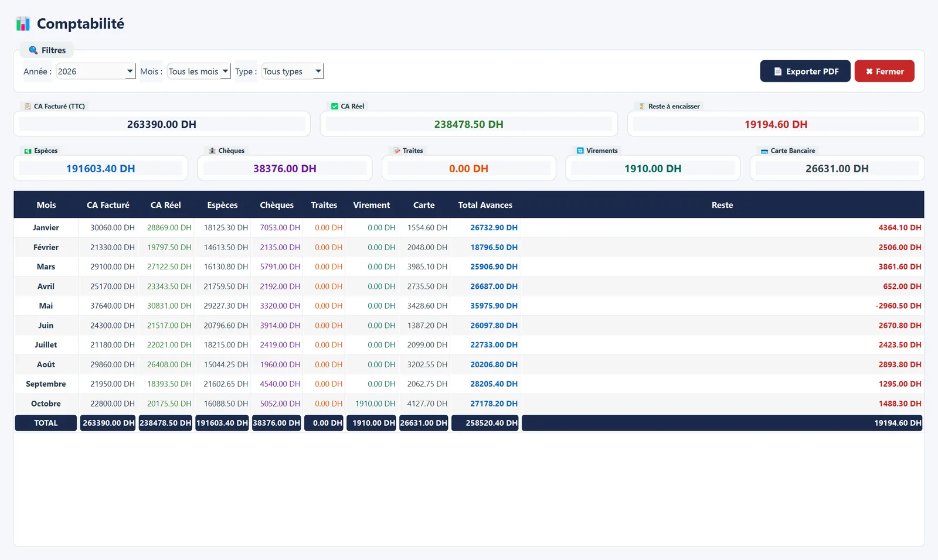Open the Année 2026 dropdown
The image size is (938, 560).
(96, 71)
